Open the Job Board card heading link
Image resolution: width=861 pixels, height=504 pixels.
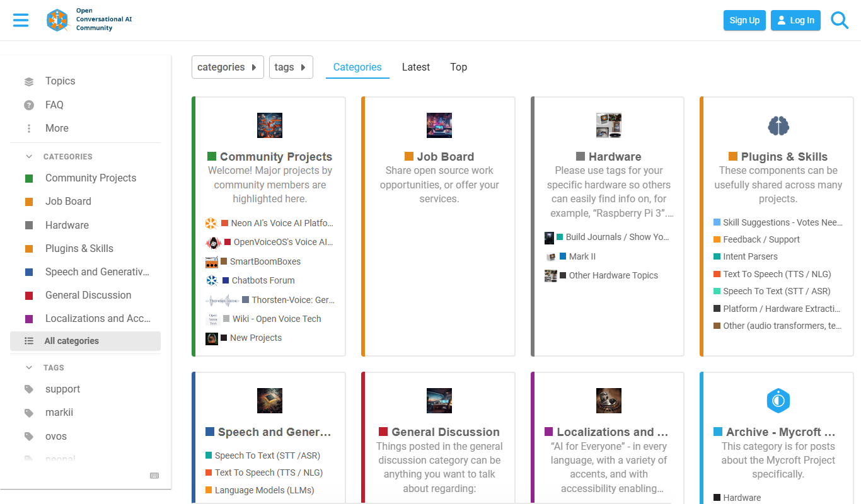pos(446,157)
